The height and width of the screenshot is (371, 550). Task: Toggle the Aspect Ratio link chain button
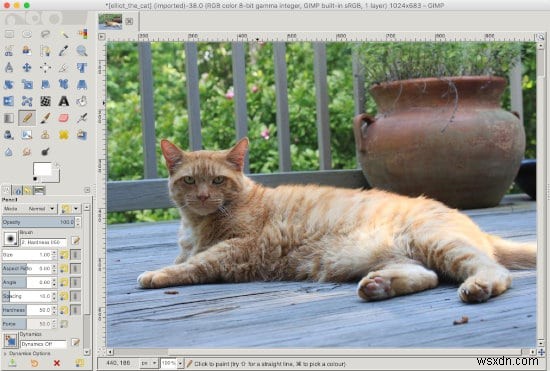point(75,269)
